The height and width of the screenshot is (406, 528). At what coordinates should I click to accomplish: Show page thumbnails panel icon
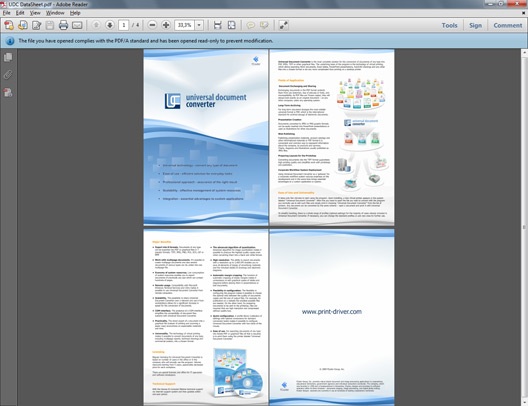[x=8, y=57]
